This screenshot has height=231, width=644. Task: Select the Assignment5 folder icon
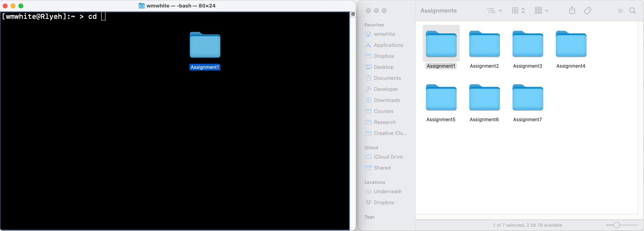coord(441,98)
